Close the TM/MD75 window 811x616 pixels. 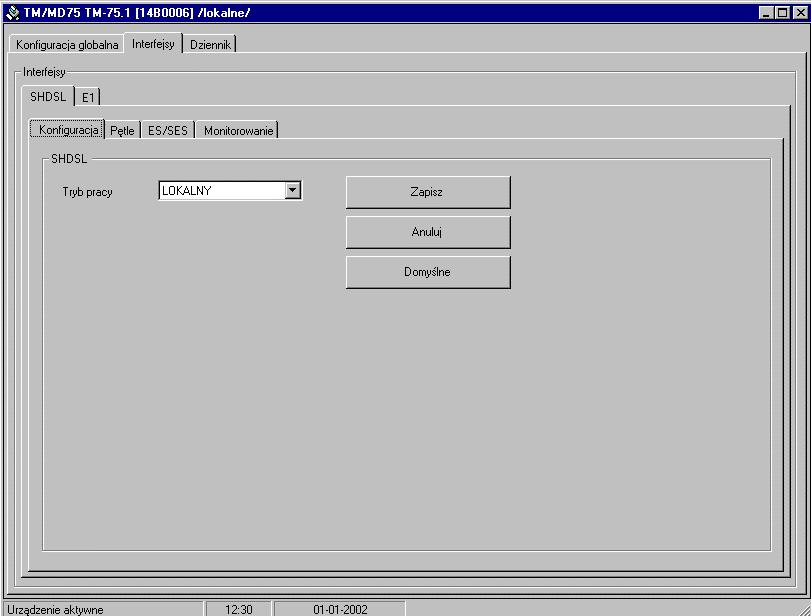tap(800, 13)
